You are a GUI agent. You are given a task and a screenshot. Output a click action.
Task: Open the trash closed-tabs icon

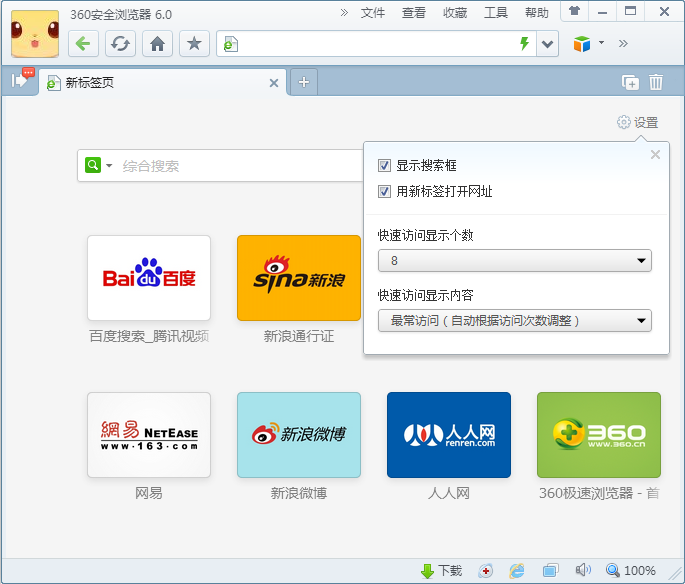point(656,82)
